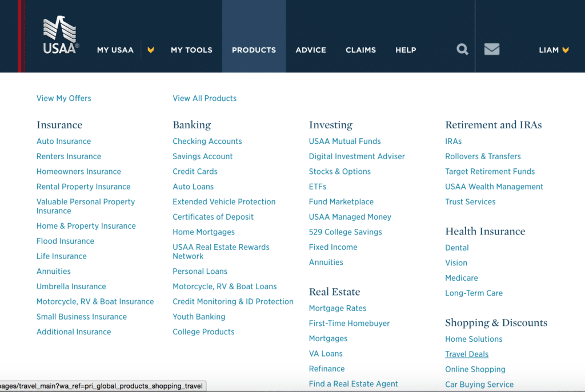Open the LIAM account dropdown

[x=554, y=50]
